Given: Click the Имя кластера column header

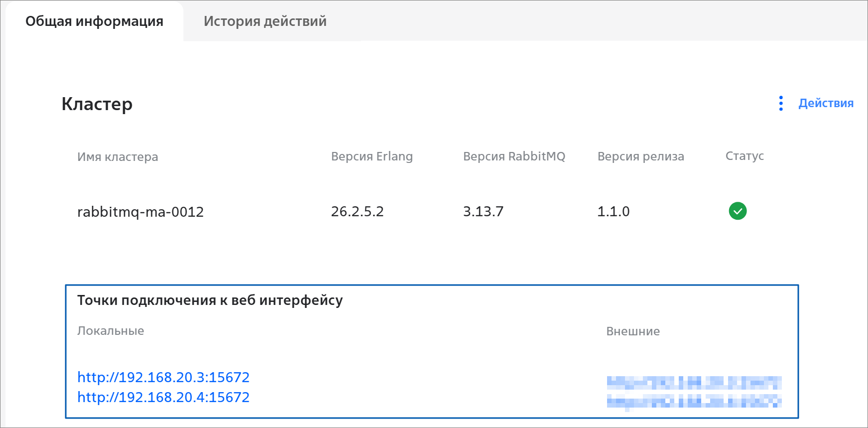Looking at the screenshot, I should tap(118, 157).
